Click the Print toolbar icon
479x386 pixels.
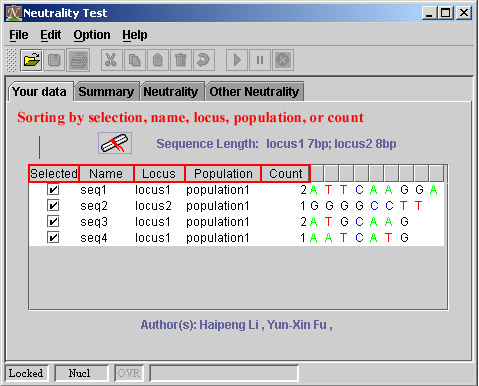78,60
